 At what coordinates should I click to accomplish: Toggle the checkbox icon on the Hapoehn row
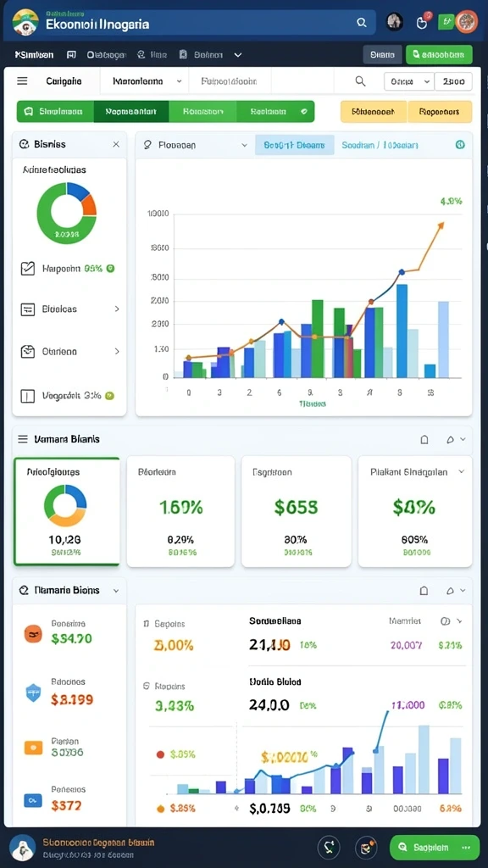click(x=28, y=269)
